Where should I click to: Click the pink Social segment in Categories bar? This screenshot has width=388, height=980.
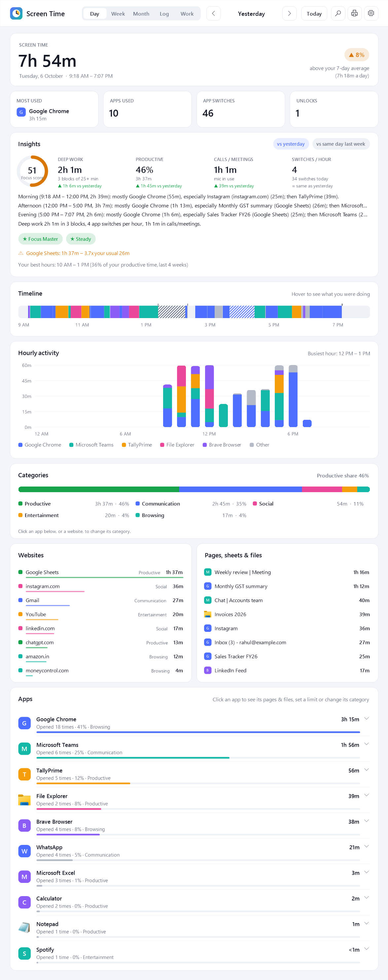pos(322,489)
